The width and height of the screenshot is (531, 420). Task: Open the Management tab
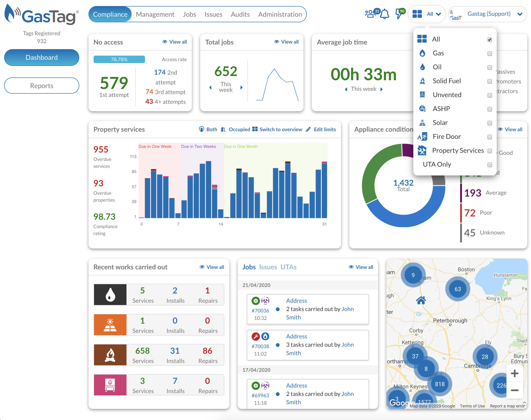click(155, 14)
